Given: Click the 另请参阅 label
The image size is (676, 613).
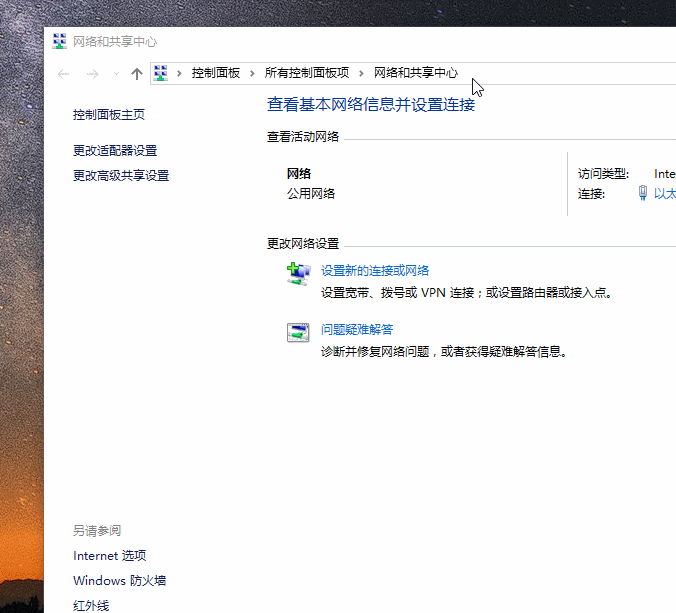Looking at the screenshot, I should [x=97, y=531].
